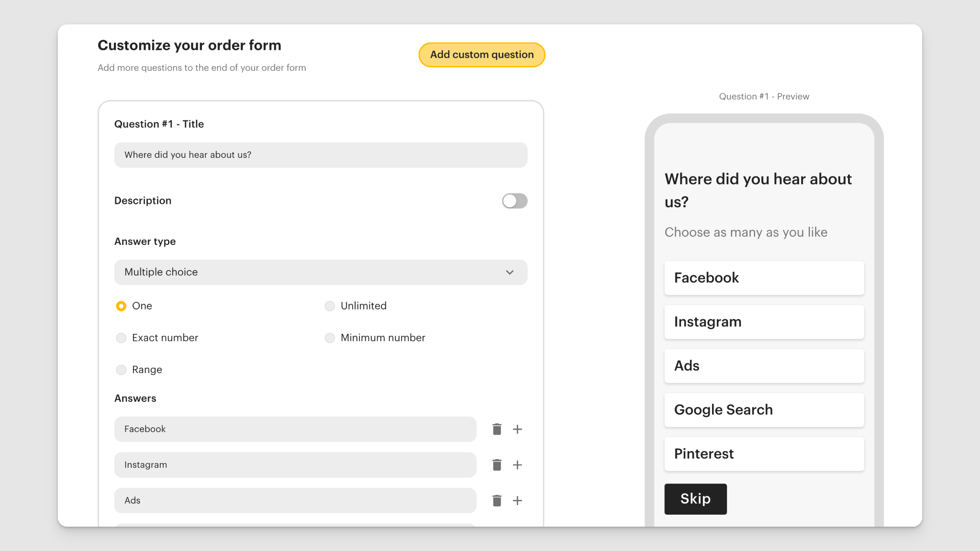Choose the Exact number option
980x551 pixels.
point(121,338)
